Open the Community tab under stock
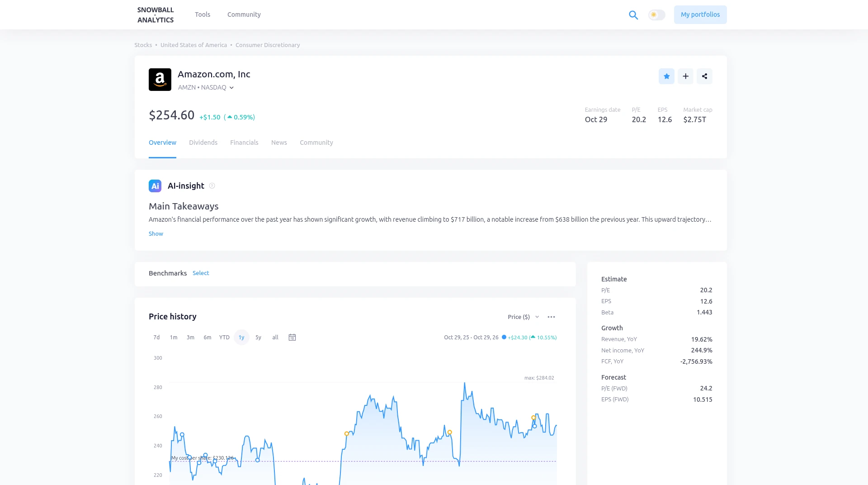The width and height of the screenshot is (868, 485). click(316, 143)
